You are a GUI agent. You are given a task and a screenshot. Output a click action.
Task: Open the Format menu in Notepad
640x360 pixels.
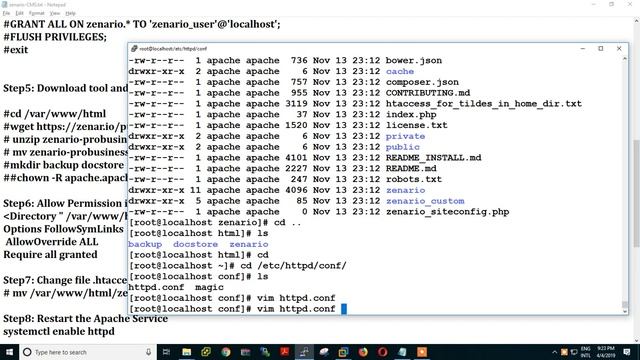coord(37,13)
